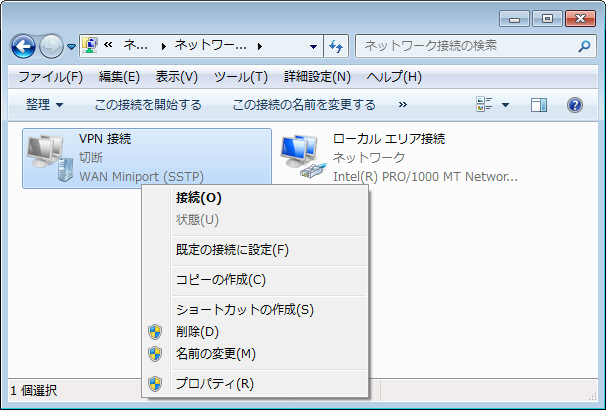Click the ローカル エリア接続 name text
This screenshot has height=410, width=606.
pos(389,139)
